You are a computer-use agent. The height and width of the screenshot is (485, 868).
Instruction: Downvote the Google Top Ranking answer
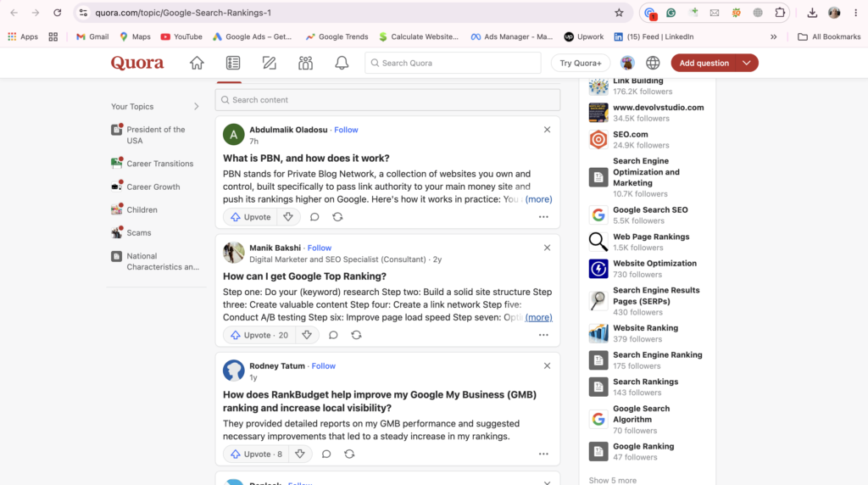point(307,335)
